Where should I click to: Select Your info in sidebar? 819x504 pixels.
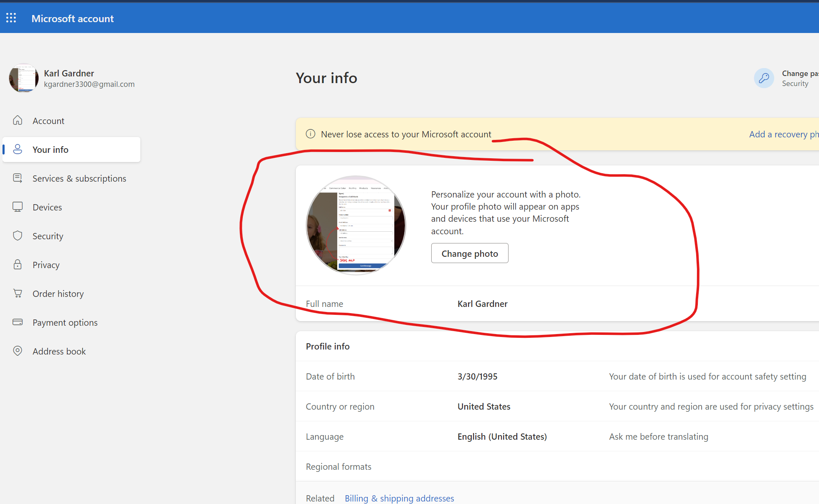(71, 149)
